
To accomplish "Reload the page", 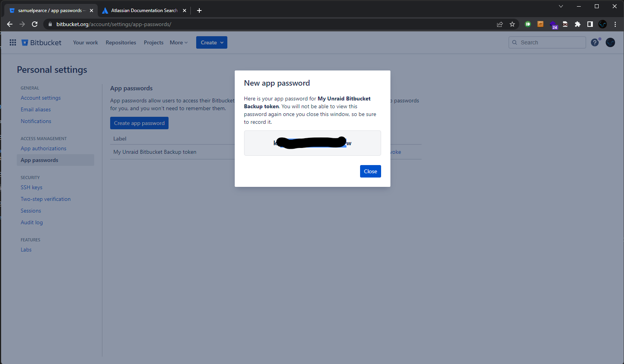I will (x=35, y=24).
